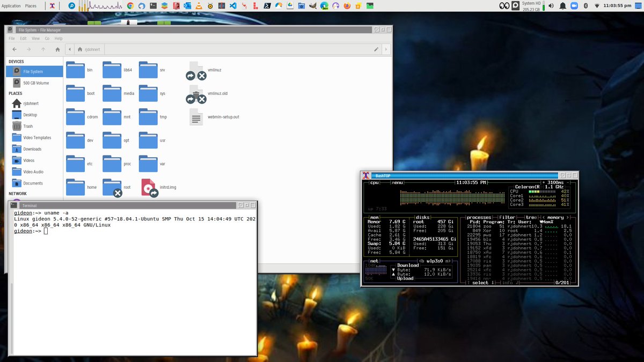Screen dimensions: 644x362
Task: Select the webmin-setup.out file icon
Action: (x=196, y=116)
